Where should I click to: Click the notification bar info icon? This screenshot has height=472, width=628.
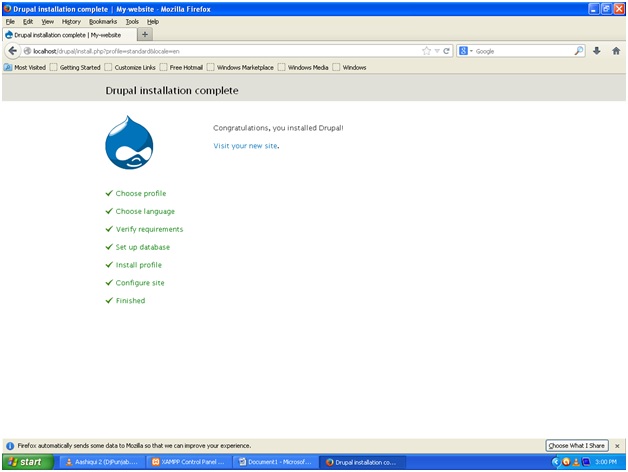click(x=10, y=446)
